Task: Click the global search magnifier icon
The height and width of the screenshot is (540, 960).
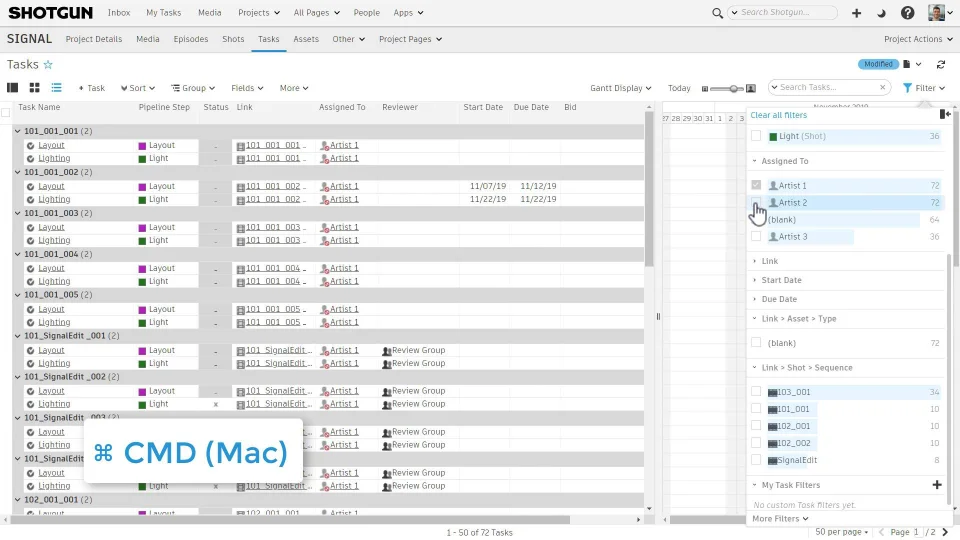Action: 717,13
